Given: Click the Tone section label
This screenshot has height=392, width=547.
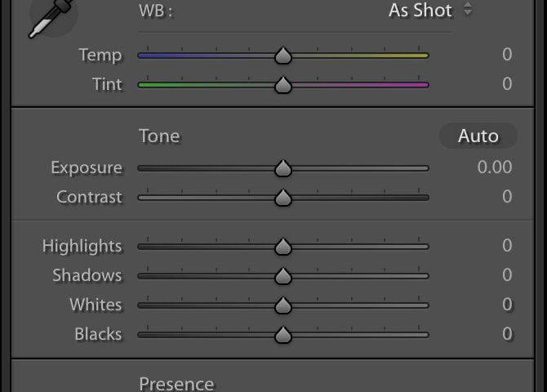Looking at the screenshot, I should point(159,136).
